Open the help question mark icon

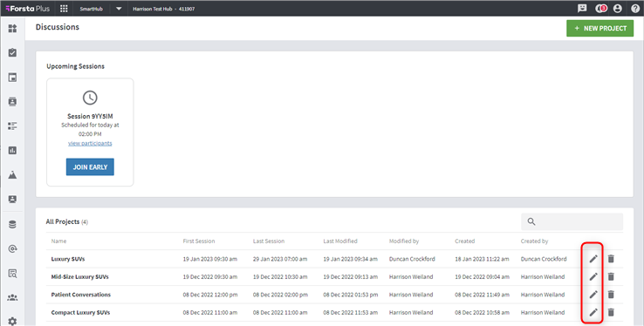(635, 8)
